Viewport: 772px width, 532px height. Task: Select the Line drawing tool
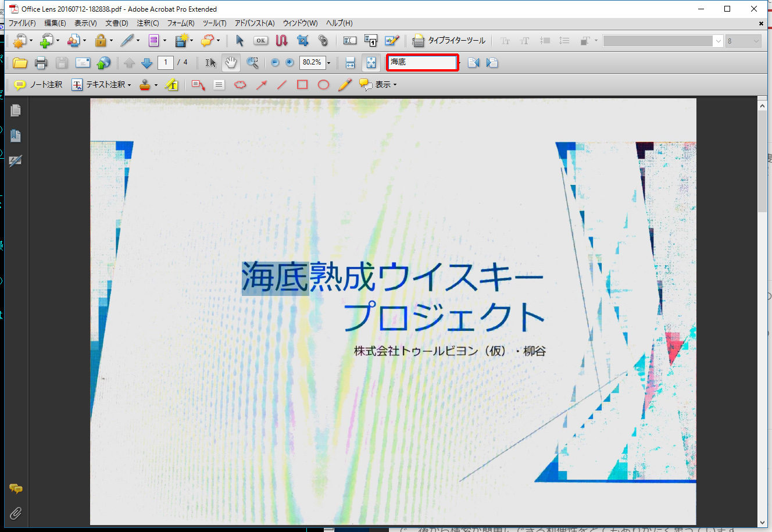pos(281,85)
